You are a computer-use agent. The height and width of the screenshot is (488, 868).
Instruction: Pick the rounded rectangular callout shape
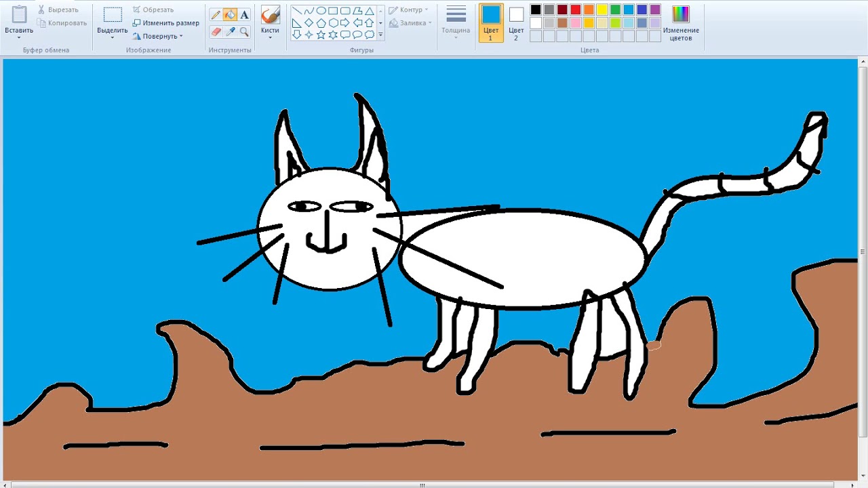pos(345,35)
